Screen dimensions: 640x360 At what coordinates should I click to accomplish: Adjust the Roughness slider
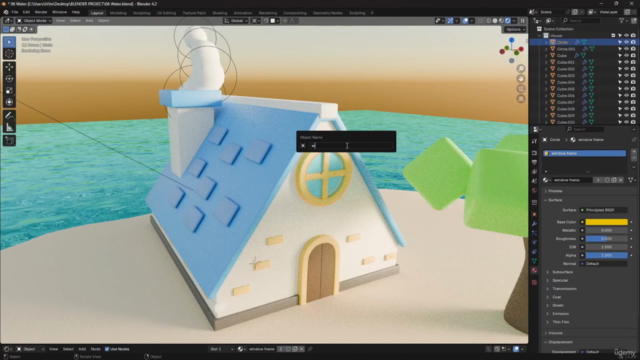point(607,239)
